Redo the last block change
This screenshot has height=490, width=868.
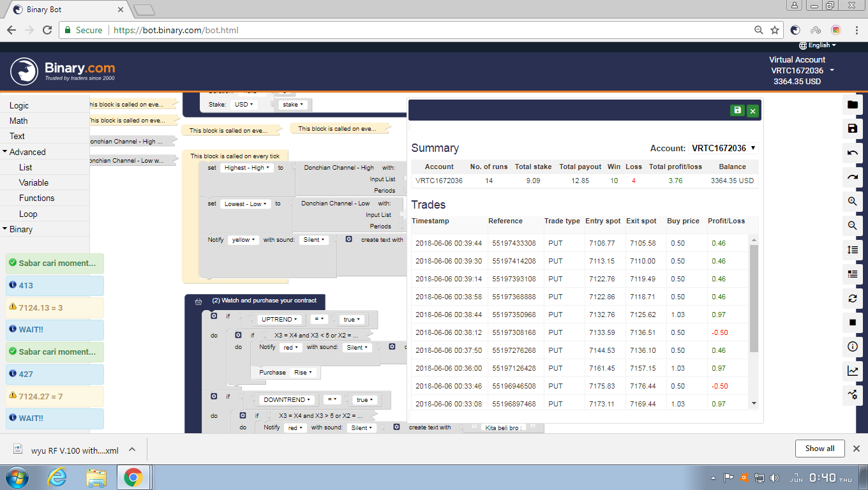coord(852,177)
